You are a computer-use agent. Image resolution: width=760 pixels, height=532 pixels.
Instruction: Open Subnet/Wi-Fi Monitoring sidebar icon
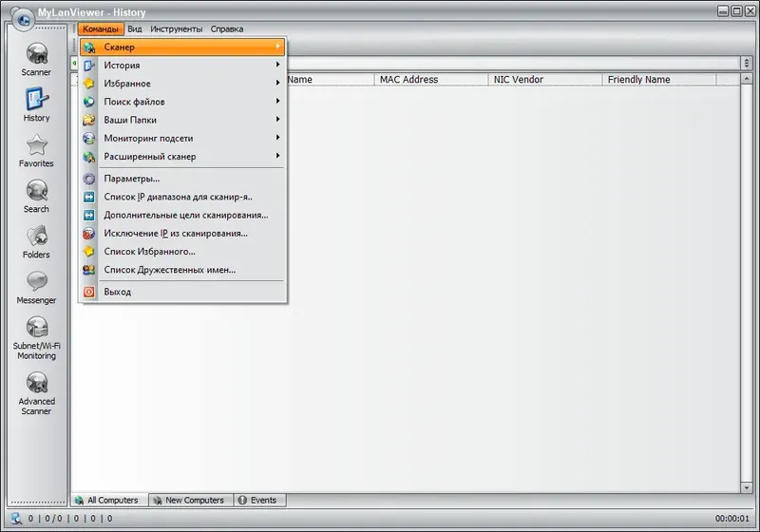(37, 327)
